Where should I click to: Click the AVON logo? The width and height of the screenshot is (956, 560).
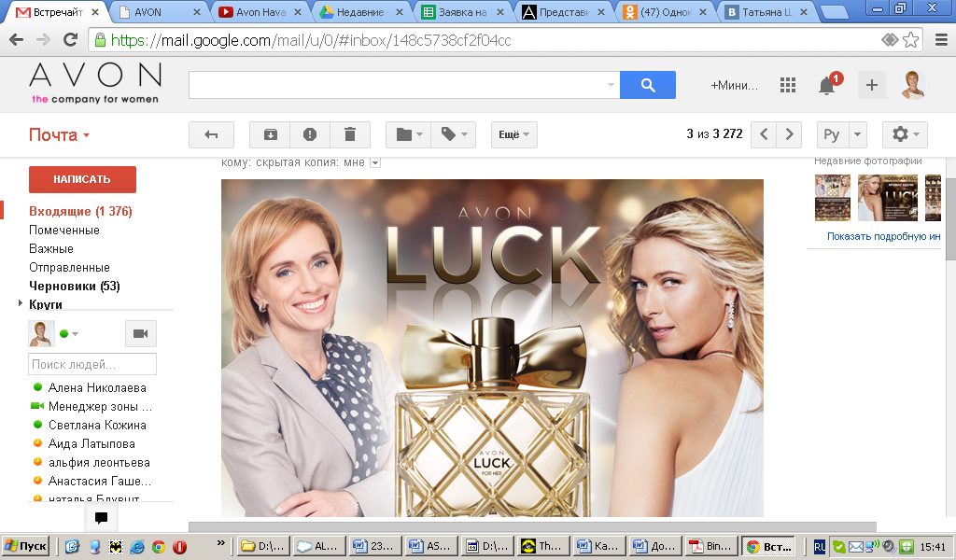pos(95,83)
